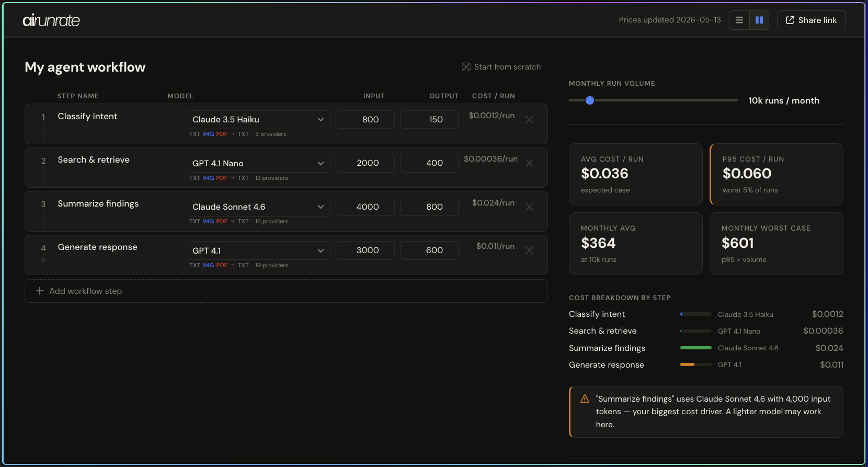Click the '10k runs / month' label
Viewport: 868px width, 467px height.
(784, 100)
